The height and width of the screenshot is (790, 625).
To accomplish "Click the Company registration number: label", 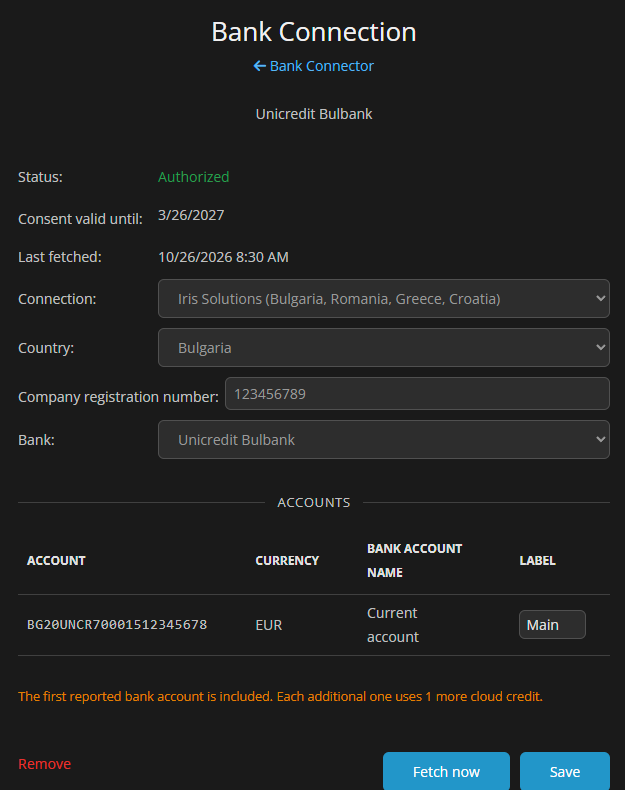I will tap(118, 397).
